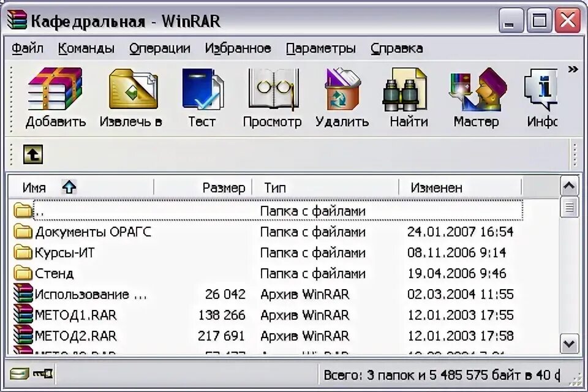Select the 'Стенд' folder name
This screenshot has width=588, height=392.
tap(54, 274)
